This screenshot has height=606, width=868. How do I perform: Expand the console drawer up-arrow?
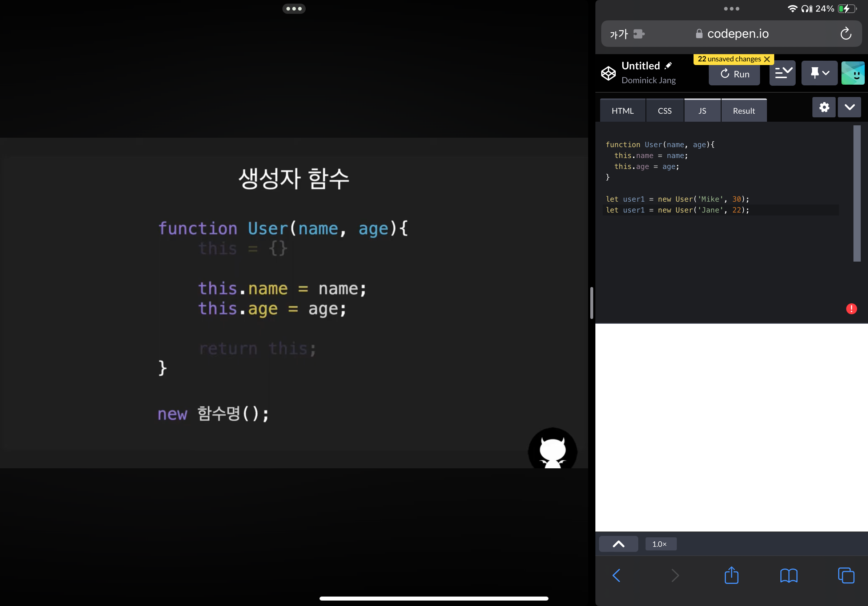point(619,544)
